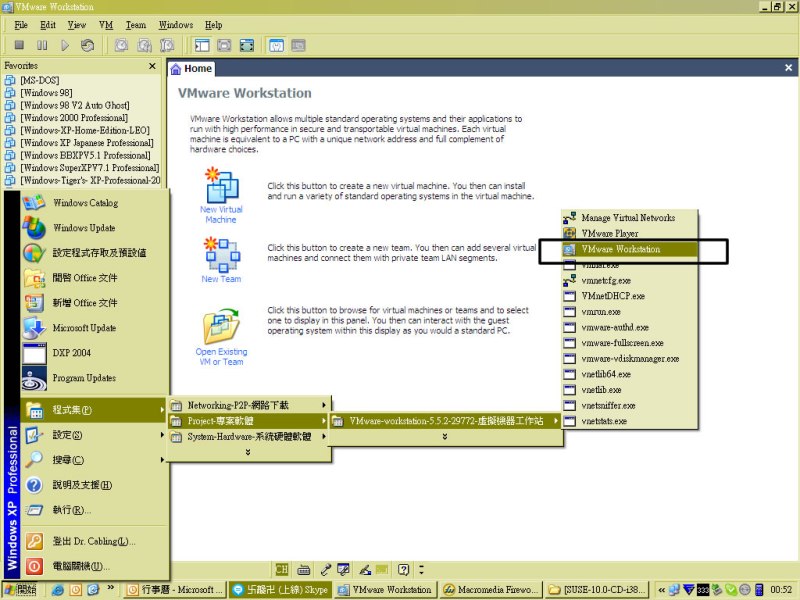Open the VM menu

[106, 25]
